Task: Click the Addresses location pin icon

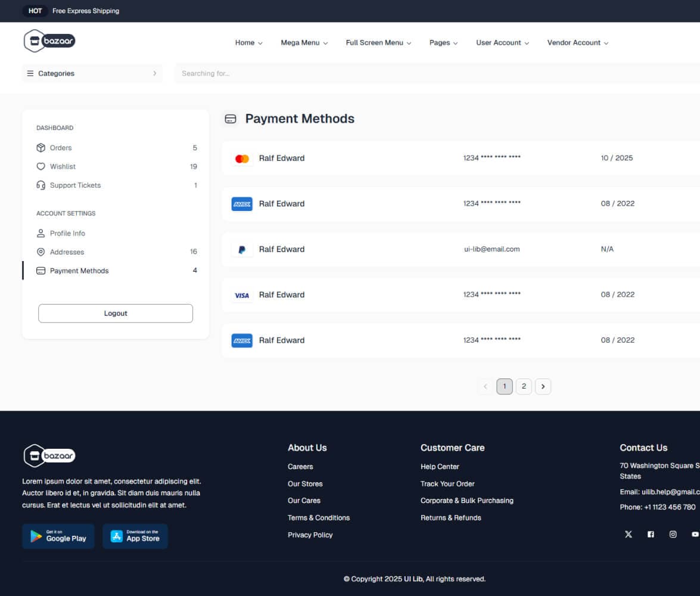Action: 41,252
